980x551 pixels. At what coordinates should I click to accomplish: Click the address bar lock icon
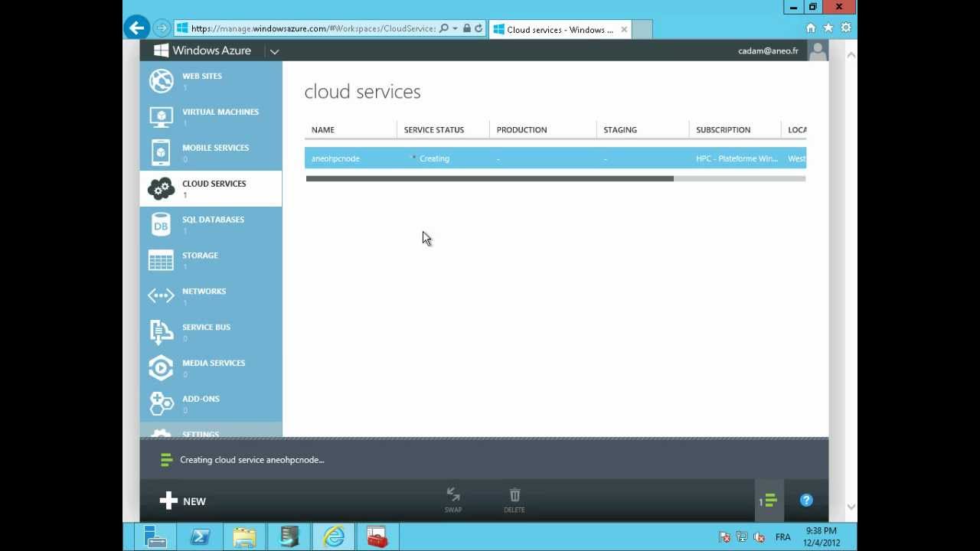[467, 28]
